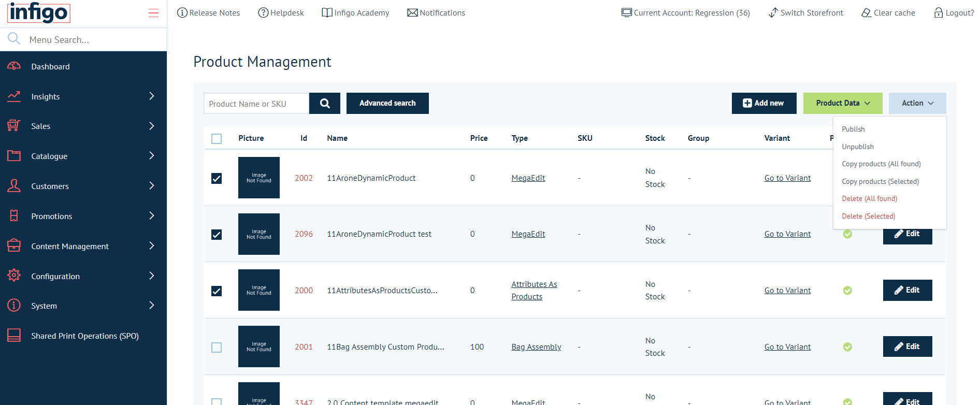Click Edit for 11Bag Assembly row
Screen dimensions: 980x405
click(x=907, y=346)
